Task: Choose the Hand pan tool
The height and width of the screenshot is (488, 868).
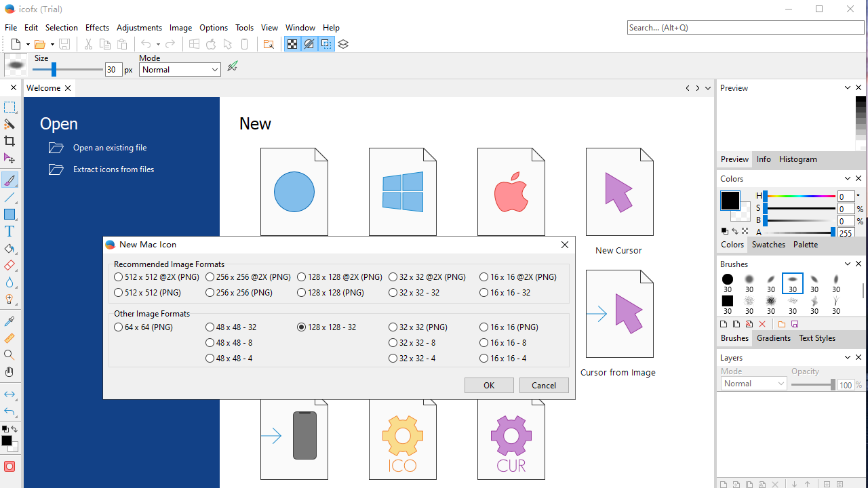Action: click(x=9, y=372)
